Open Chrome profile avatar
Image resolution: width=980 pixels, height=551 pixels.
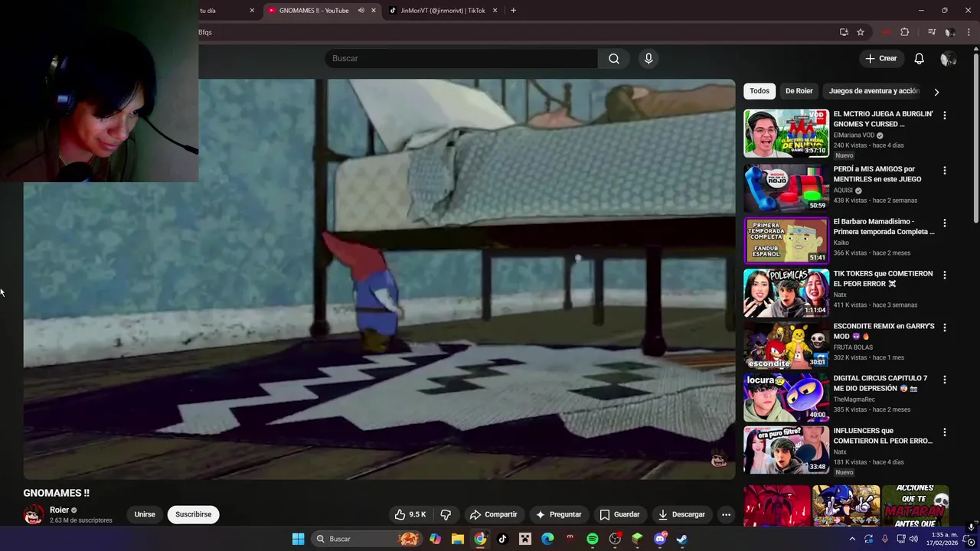[x=950, y=32]
